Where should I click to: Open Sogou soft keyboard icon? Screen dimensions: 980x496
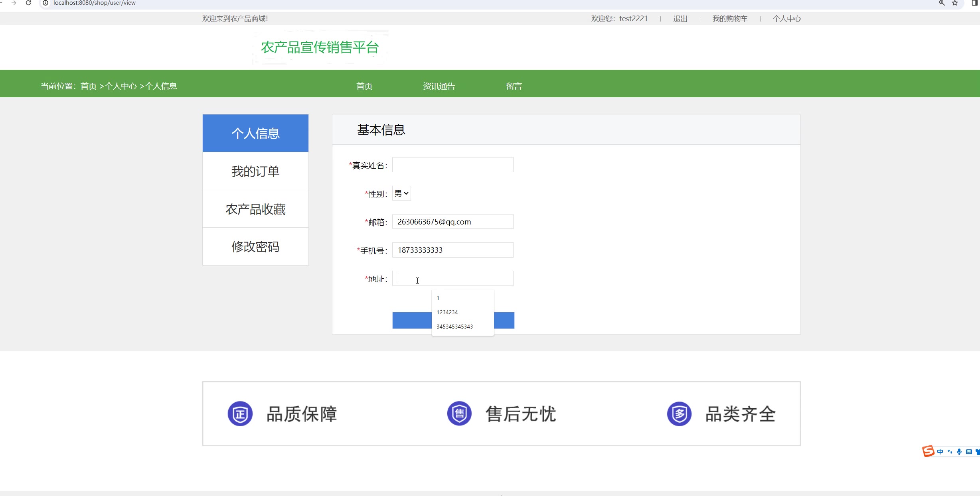[969, 452]
